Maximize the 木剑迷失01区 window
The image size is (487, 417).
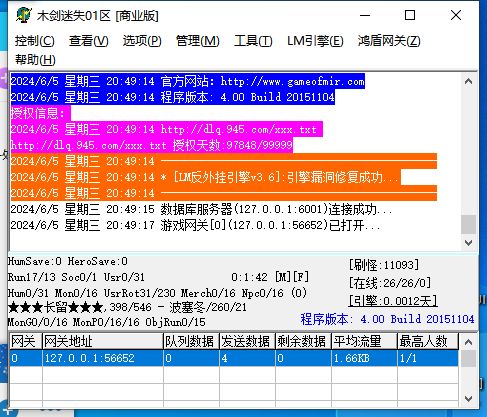(410, 15)
